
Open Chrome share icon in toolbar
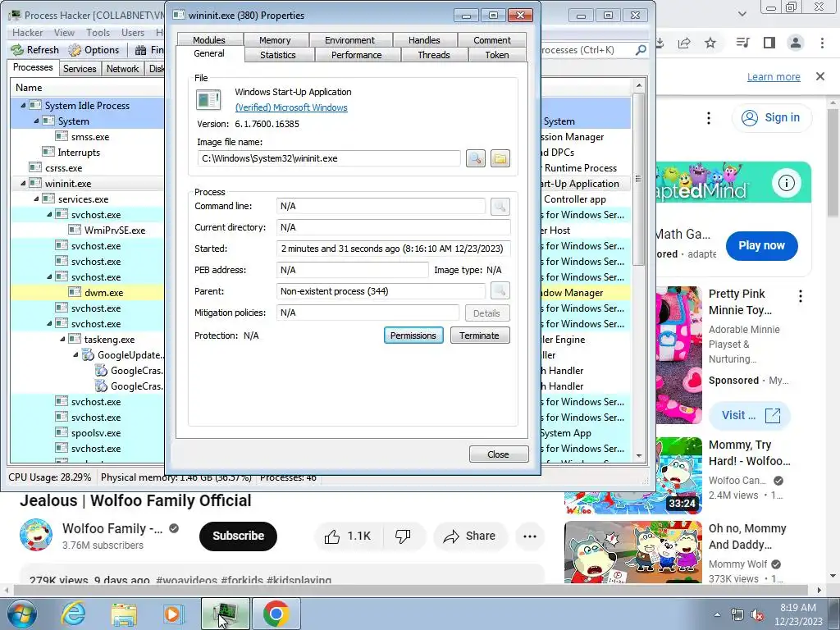pos(684,43)
